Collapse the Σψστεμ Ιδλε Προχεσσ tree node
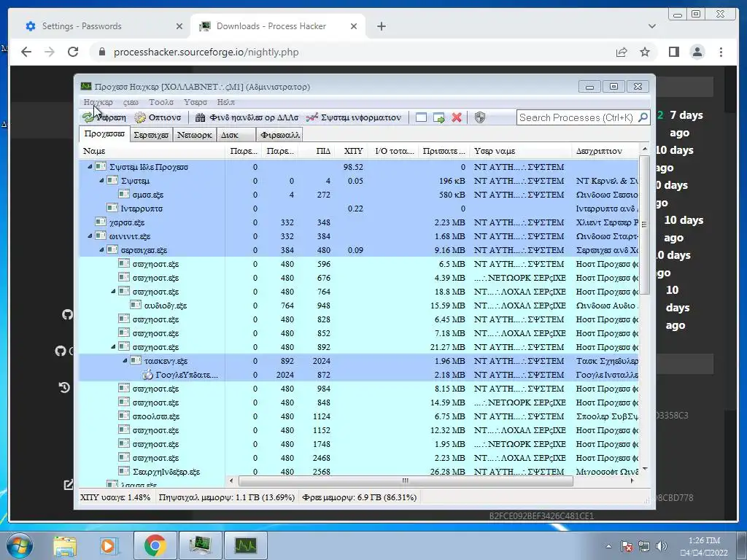The height and width of the screenshot is (560, 747). pos(90,167)
